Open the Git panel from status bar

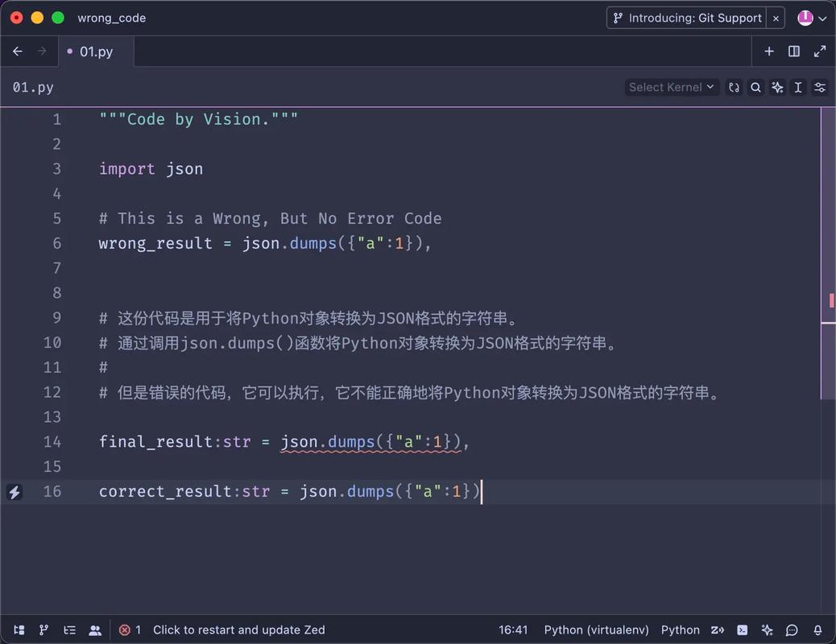point(44,630)
